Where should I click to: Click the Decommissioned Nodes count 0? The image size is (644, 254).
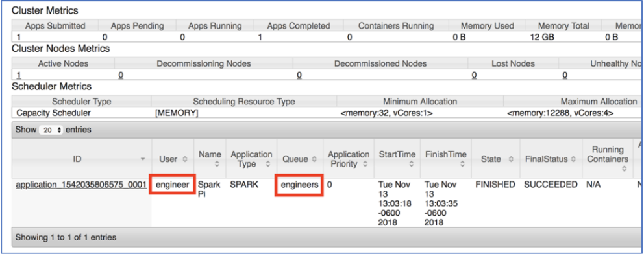[299, 75]
